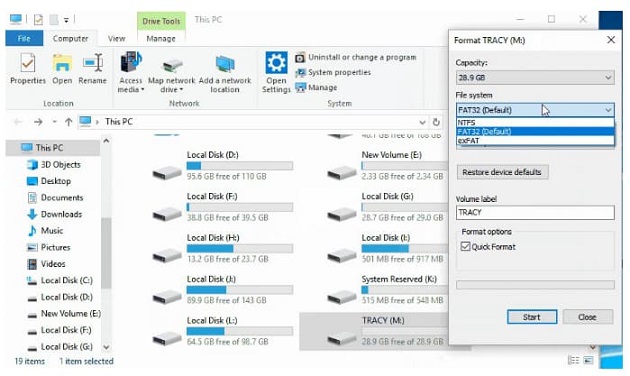Click Manage in the System group
Viewport: 630px width, 376px height.
316,87
